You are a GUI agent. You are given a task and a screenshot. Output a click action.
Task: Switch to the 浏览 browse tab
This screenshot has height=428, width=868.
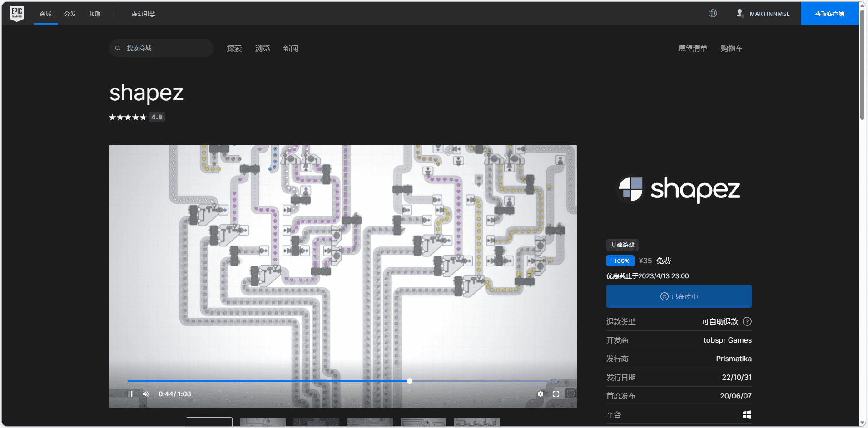(x=263, y=49)
